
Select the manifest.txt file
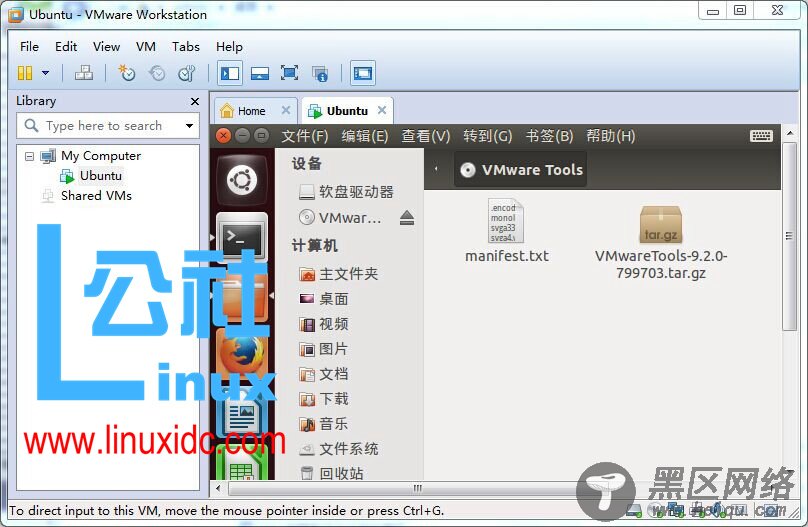pos(507,231)
